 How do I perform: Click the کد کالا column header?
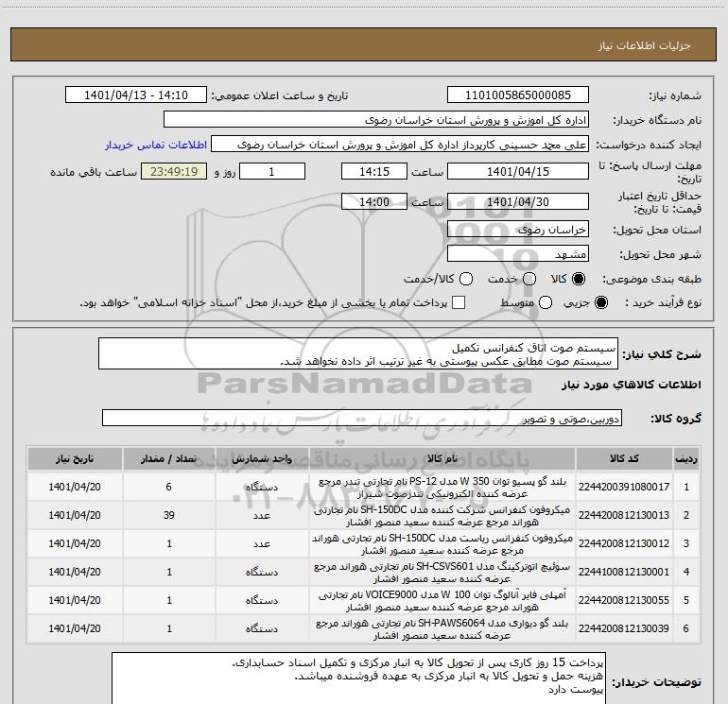pyautogui.click(x=624, y=459)
